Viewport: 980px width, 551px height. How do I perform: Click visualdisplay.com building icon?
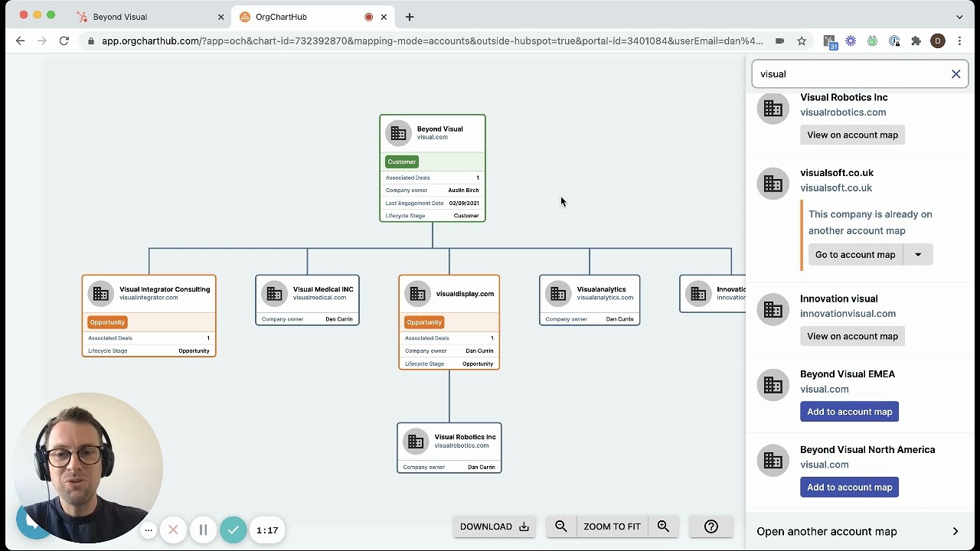click(417, 293)
